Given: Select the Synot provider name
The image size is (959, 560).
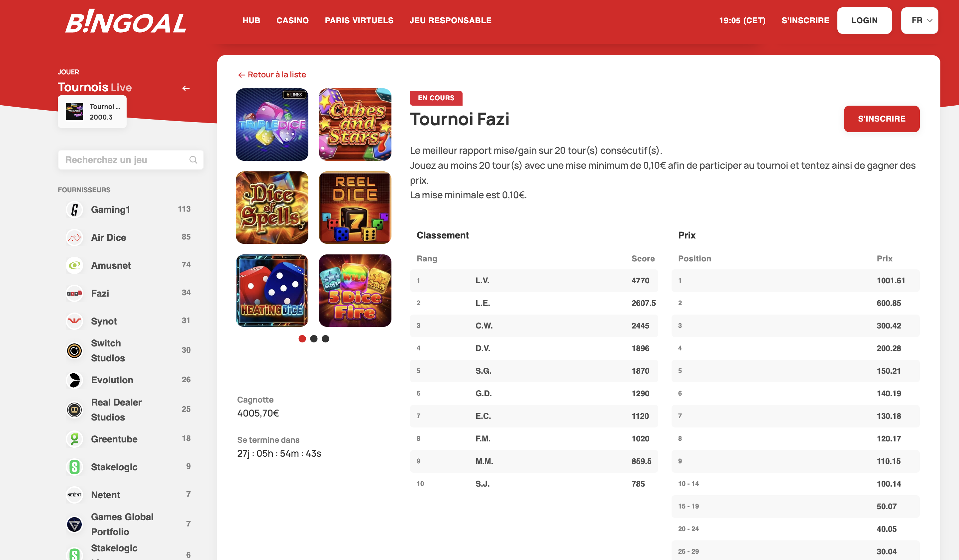Looking at the screenshot, I should (104, 321).
